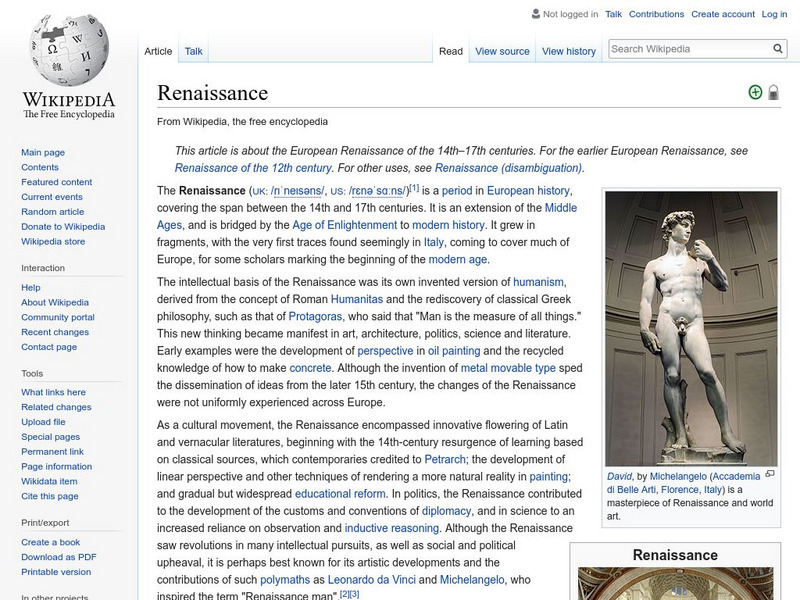Click the Create account link
Screen dimensions: 800x600
pyautogui.click(x=723, y=14)
